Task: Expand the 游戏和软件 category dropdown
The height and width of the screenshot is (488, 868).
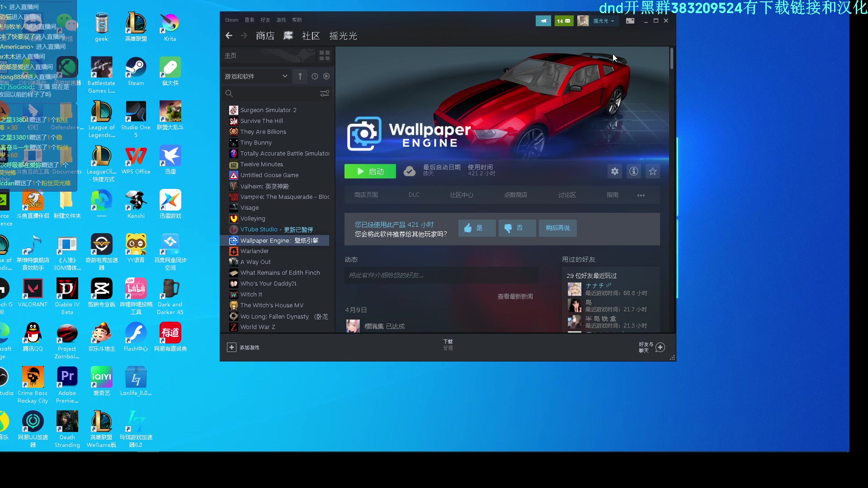Action: pyautogui.click(x=256, y=76)
